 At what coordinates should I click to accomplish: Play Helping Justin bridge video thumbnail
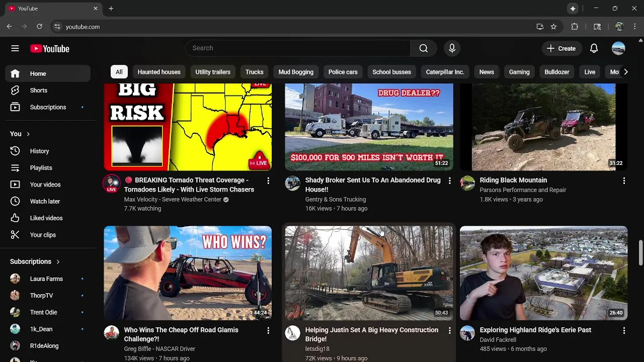click(x=369, y=273)
